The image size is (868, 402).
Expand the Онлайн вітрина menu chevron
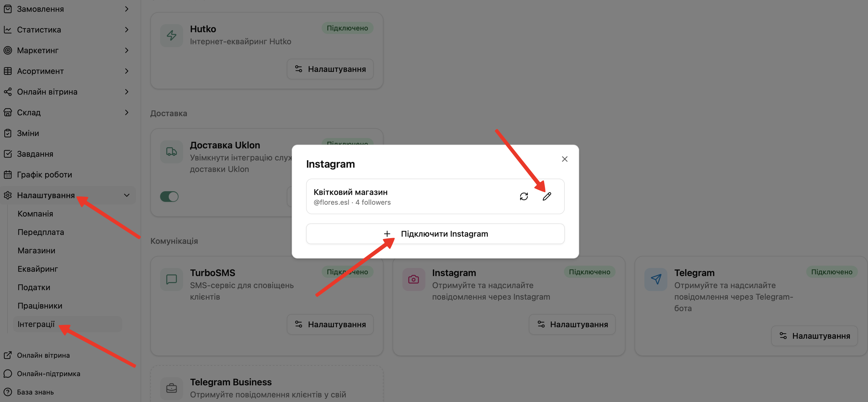click(x=127, y=92)
